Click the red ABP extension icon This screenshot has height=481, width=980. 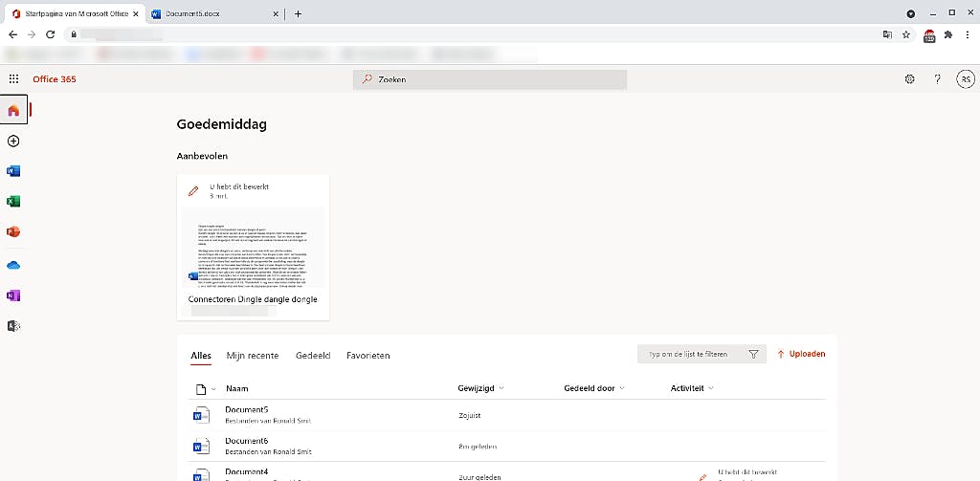pos(930,35)
